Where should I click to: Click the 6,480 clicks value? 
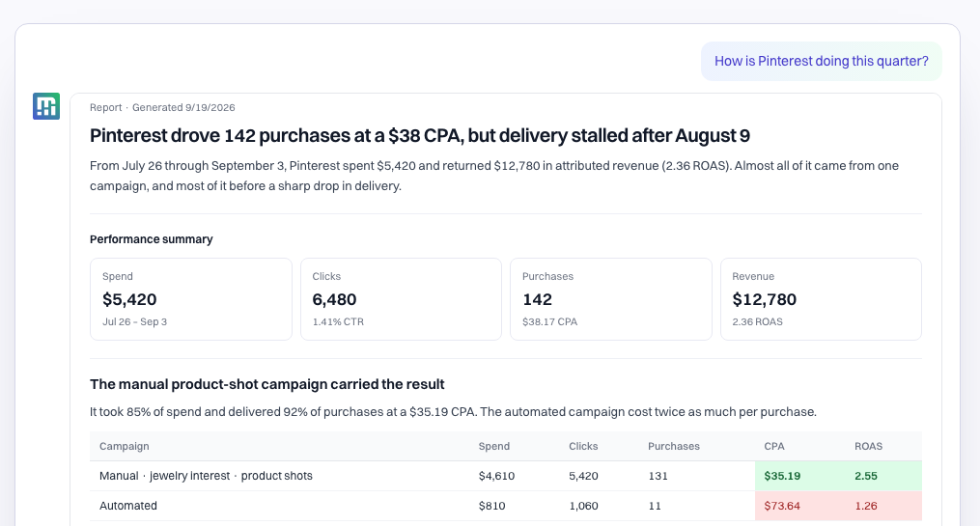pyautogui.click(x=334, y=299)
